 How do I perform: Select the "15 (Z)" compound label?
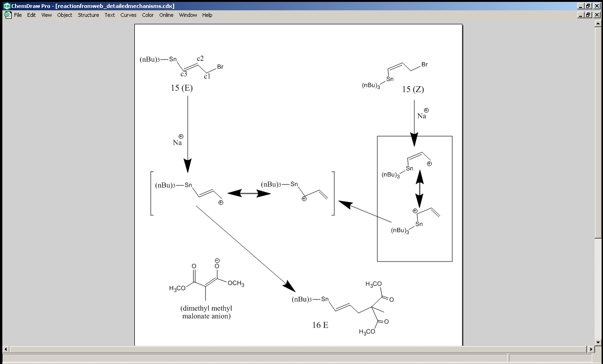tap(413, 89)
